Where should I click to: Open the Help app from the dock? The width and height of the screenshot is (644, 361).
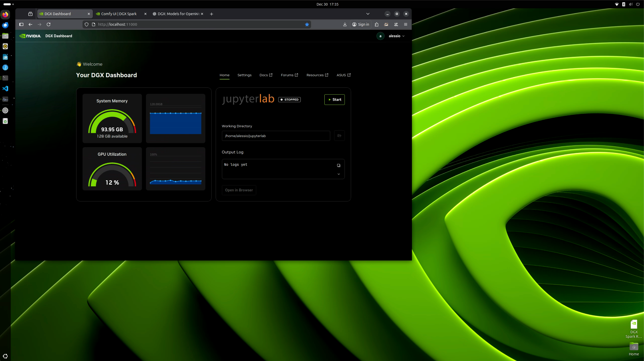tap(5, 67)
